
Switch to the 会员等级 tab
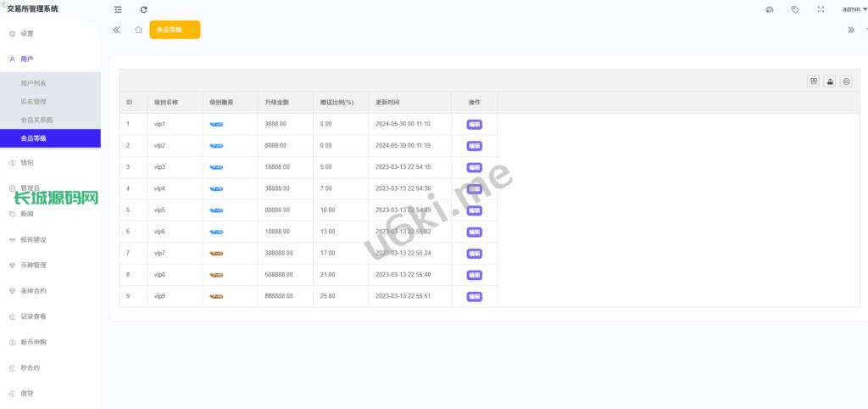(174, 30)
